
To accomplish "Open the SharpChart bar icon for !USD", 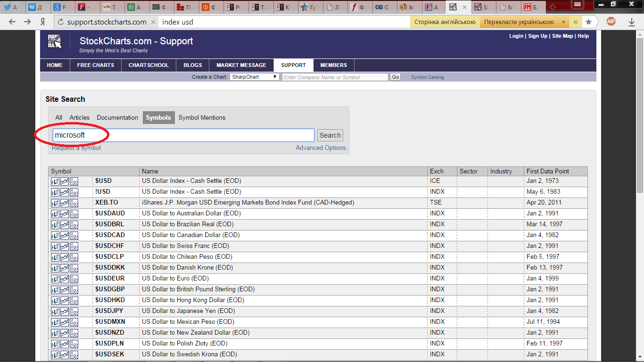I will point(55,192).
